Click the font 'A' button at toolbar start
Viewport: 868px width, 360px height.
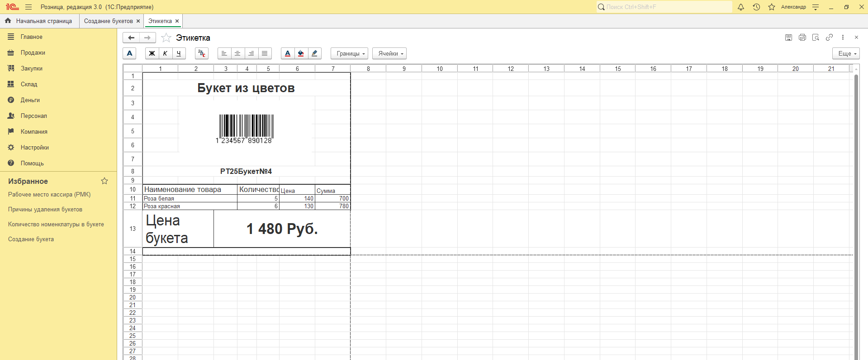tap(130, 53)
